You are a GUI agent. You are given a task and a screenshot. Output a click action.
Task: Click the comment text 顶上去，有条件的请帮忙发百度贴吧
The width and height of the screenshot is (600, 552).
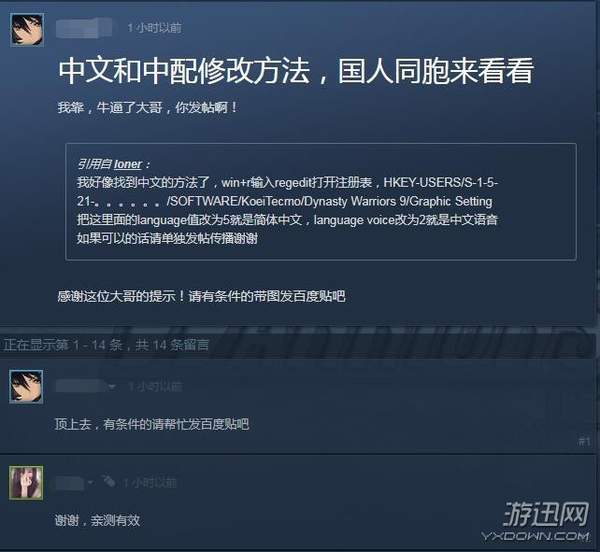pyautogui.click(x=152, y=424)
